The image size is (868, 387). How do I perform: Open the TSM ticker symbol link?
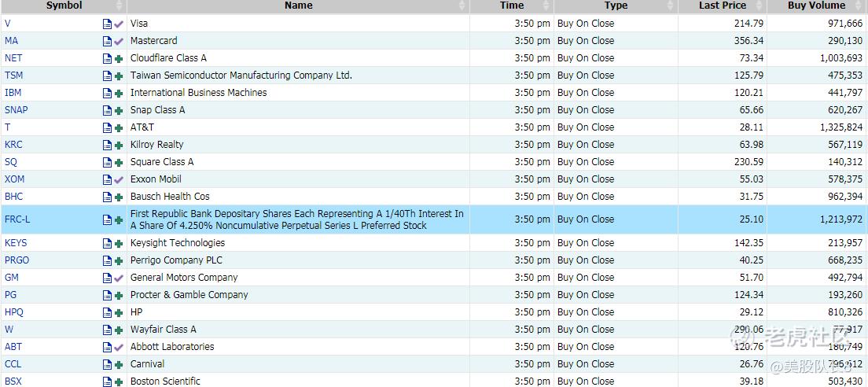(14, 76)
